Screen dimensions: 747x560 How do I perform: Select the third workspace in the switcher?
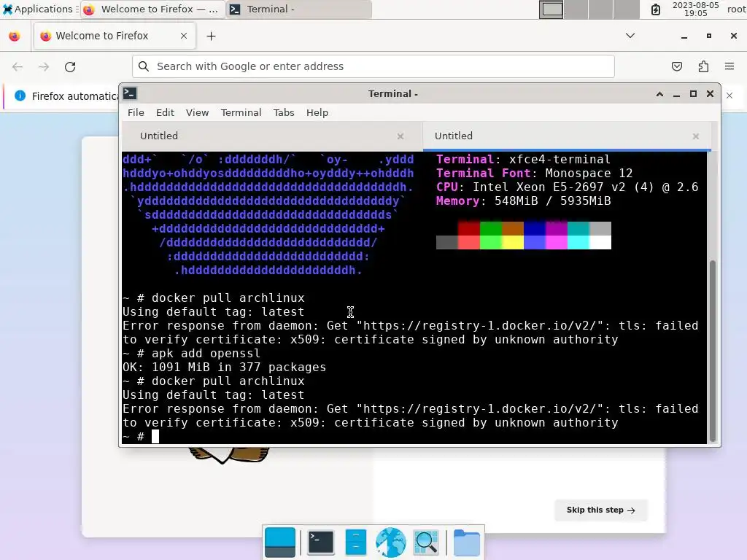point(601,9)
